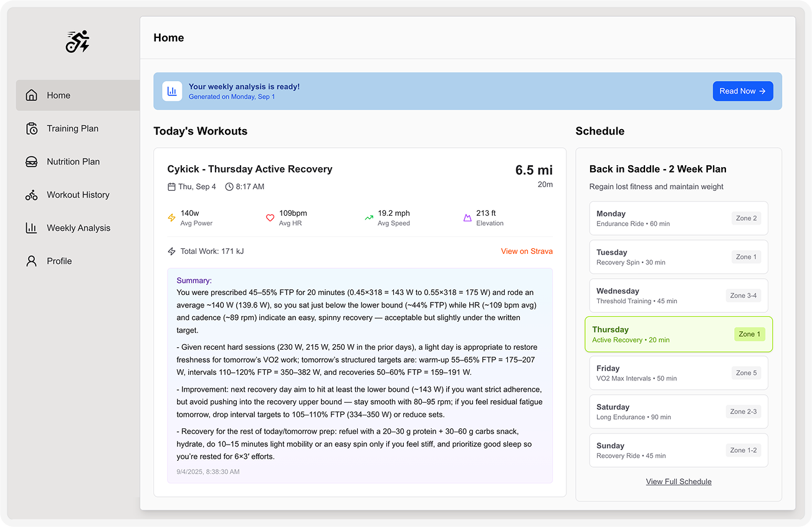Select Sunday Recovery Ride schedule card

point(679,450)
